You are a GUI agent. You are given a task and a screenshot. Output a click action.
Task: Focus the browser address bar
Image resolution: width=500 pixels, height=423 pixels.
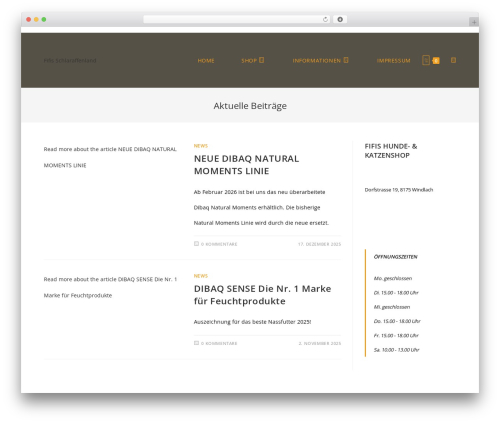(x=233, y=20)
